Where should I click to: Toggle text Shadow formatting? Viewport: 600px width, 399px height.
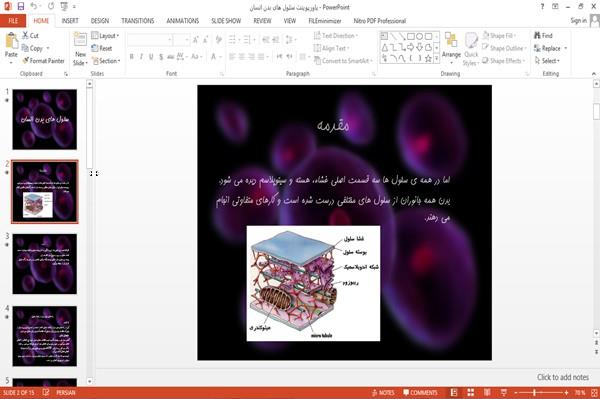(161, 57)
